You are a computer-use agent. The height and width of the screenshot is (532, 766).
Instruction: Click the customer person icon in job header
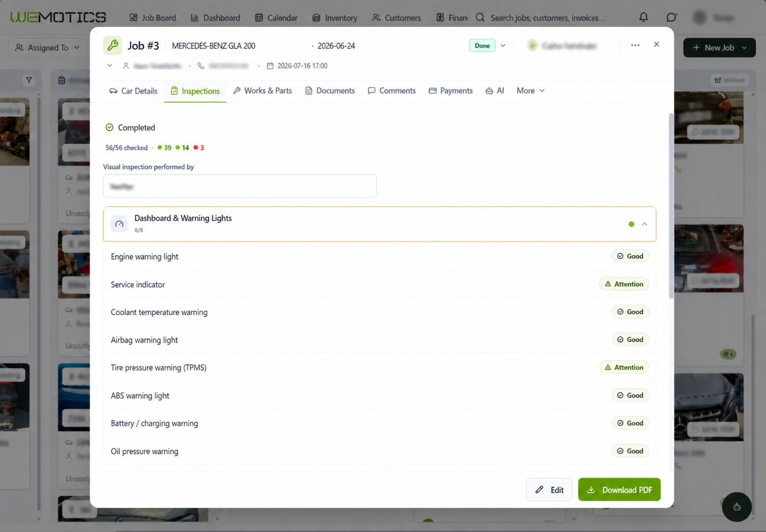pyautogui.click(x=126, y=66)
